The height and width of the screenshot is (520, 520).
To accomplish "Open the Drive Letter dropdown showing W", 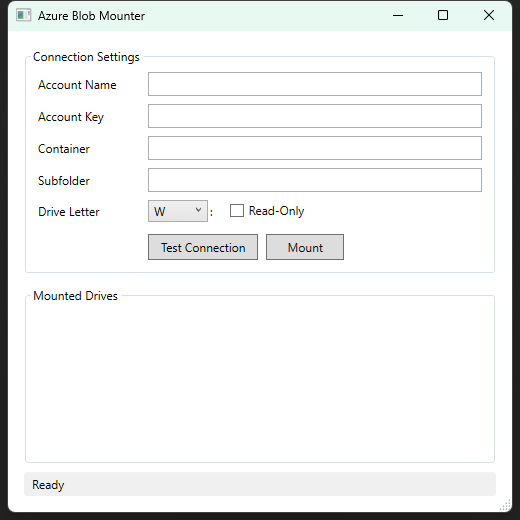I will pos(178,211).
